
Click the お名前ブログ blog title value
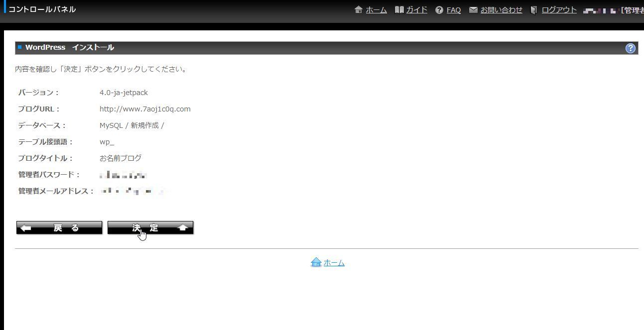(x=121, y=158)
